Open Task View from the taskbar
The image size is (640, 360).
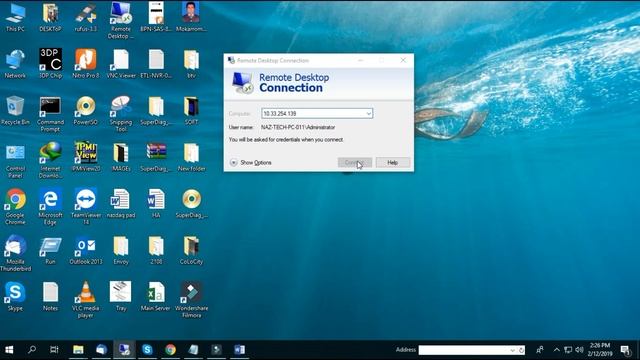[x=54, y=350]
